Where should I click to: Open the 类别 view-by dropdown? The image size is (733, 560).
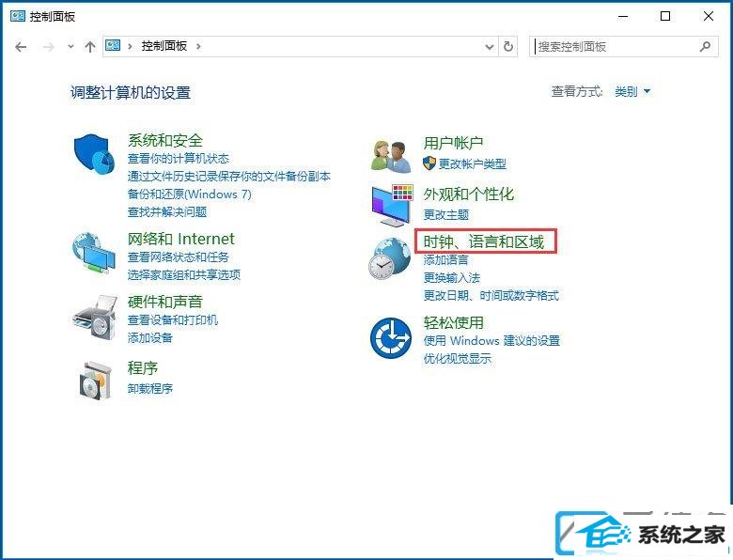pos(632,91)
